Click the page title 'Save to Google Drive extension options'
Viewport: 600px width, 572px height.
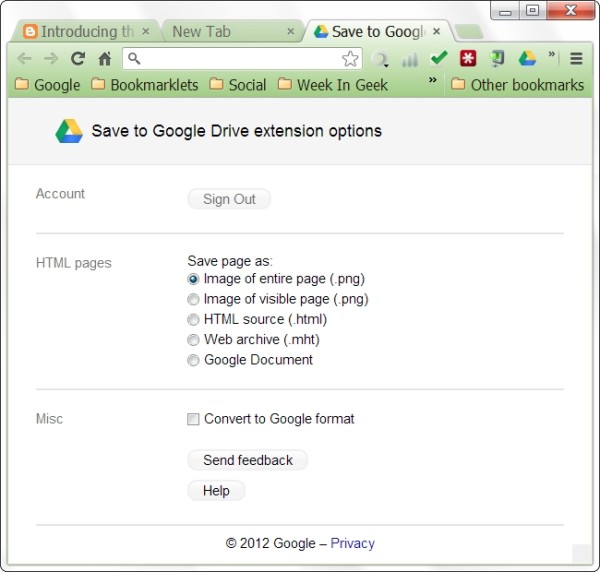236,131
